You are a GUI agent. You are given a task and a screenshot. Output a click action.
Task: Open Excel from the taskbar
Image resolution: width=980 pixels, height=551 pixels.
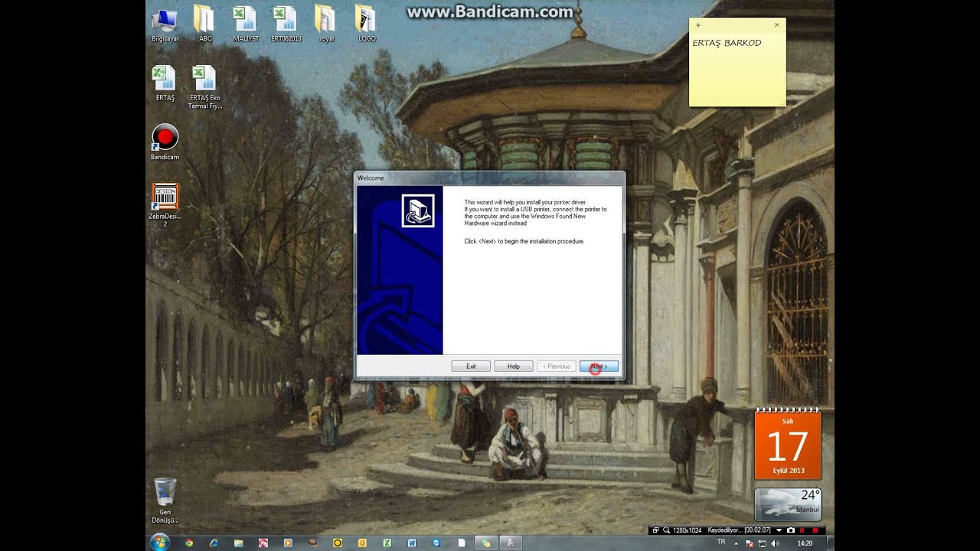tap(387, 543)
